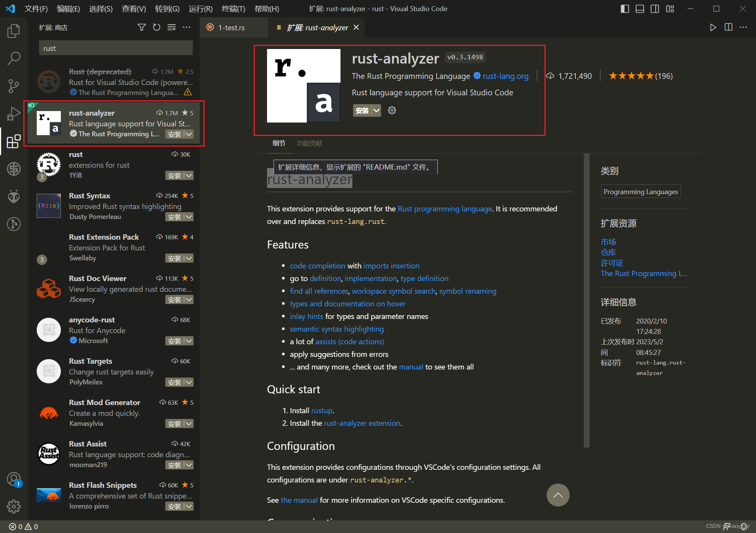Open the 仓库 resource link
Screen dimensions: 756x533
(x=608, y=252)
